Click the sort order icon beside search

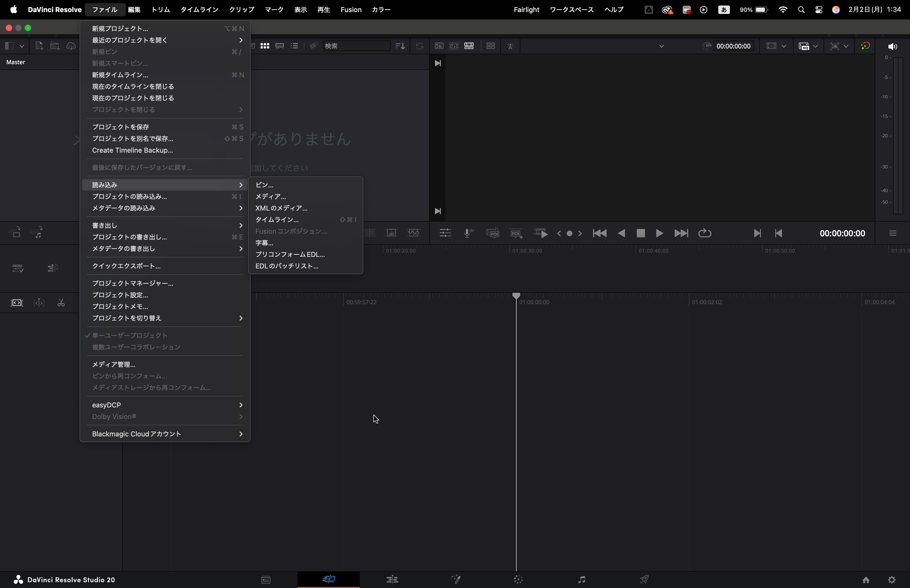point(400,46)
